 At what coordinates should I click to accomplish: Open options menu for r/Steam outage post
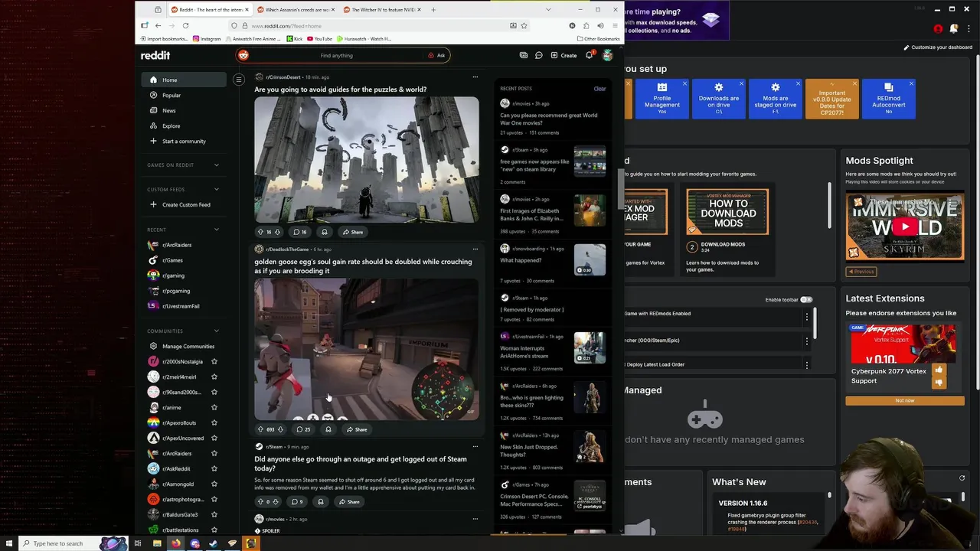475,447
